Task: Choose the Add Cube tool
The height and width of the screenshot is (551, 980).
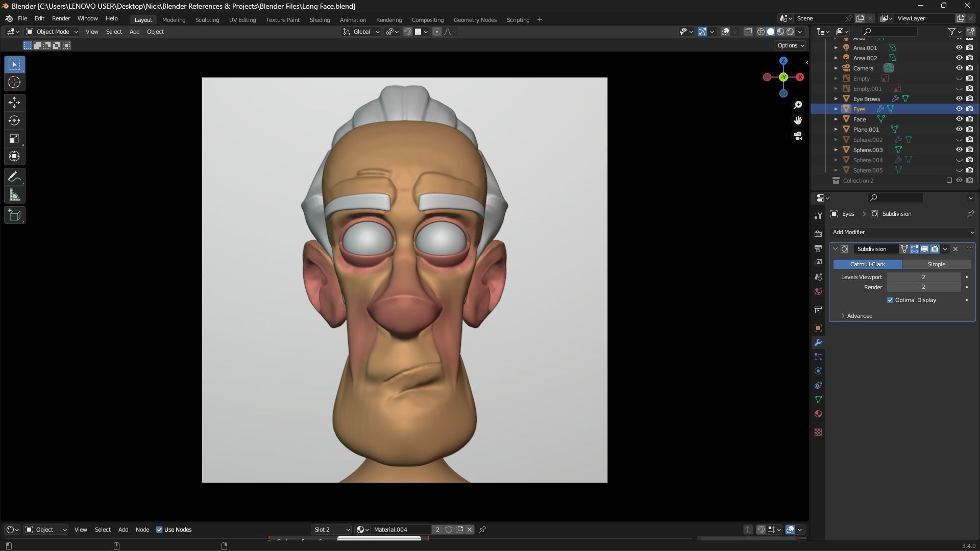Action: point(14,215)
